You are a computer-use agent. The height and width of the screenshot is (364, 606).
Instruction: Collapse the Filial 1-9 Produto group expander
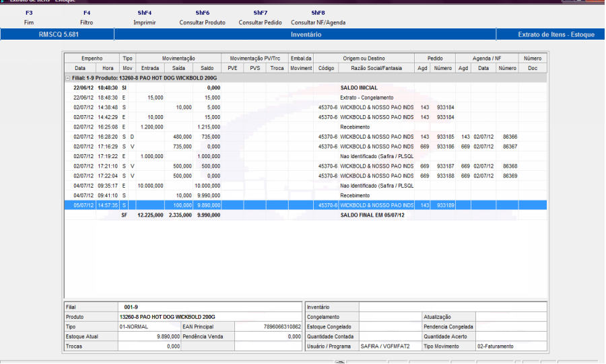point(67,78)
